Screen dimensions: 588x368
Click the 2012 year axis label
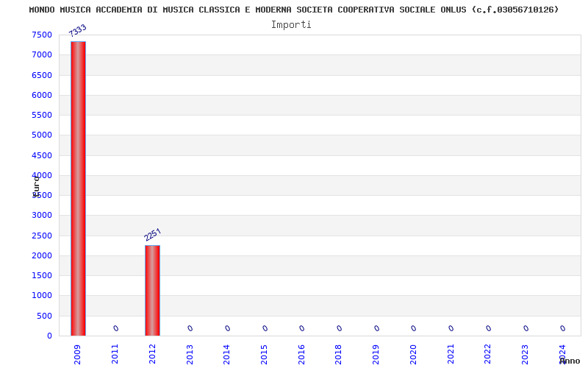152,355
